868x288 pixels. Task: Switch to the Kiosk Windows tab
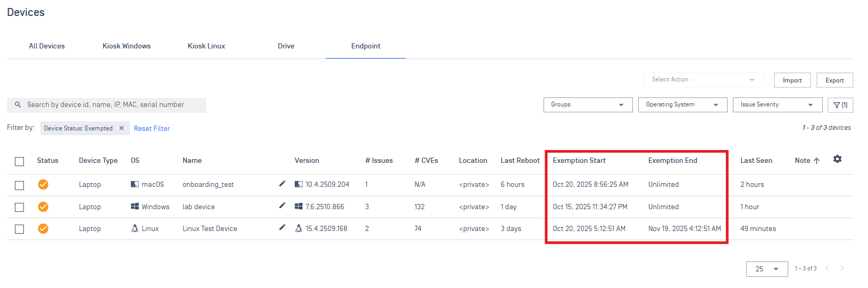tap(127, 46)
